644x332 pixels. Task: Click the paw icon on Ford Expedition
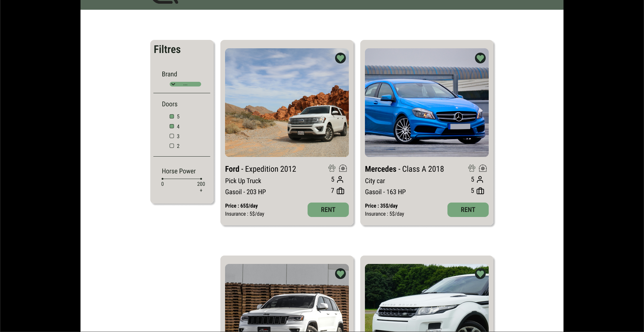click(332, 168)
